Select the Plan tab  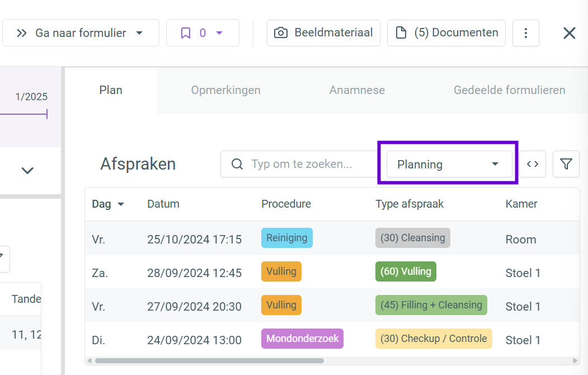(x=111, y=90)
